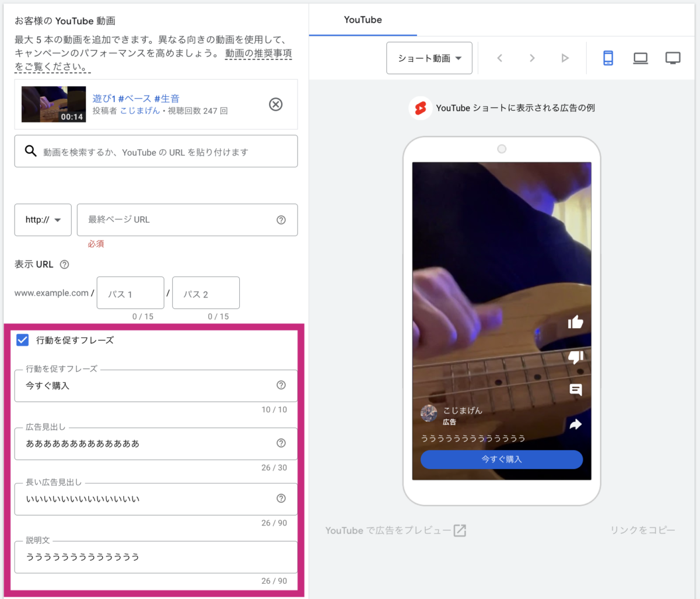Click the パス 2 input field
Screen dimensions: 700x599
(206, 293)
